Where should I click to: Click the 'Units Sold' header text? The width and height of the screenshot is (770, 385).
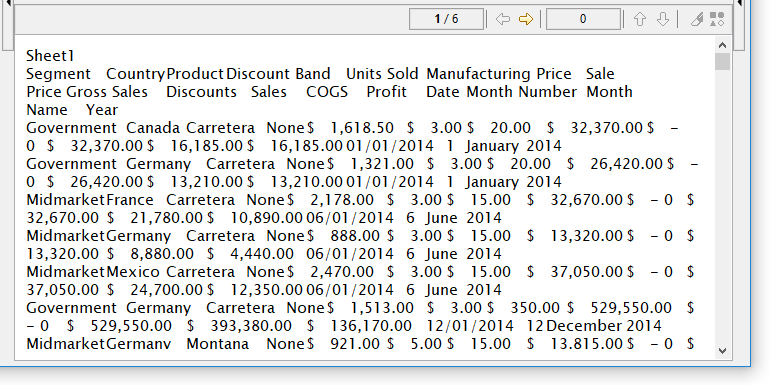click(382, 74)
